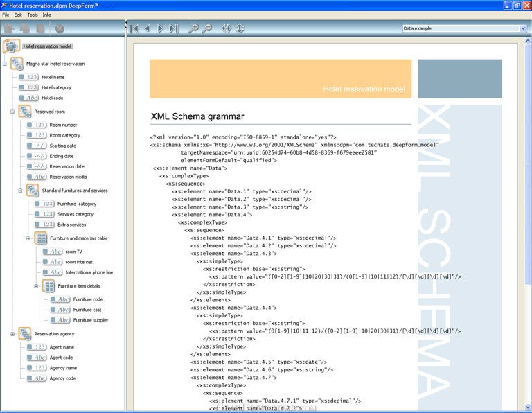Collapse the Reserved room node
Screen dimensions: 532x413
click(12, 112)
